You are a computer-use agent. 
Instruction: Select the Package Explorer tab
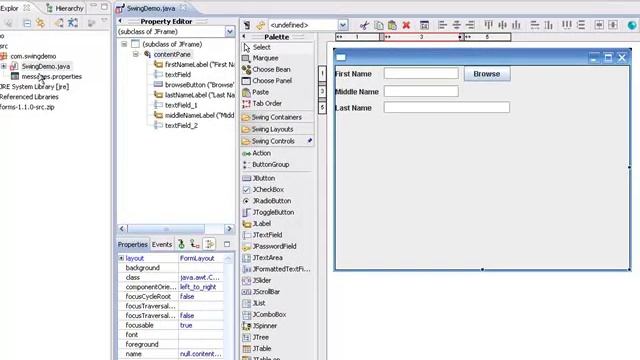click(x=15, y=8)
